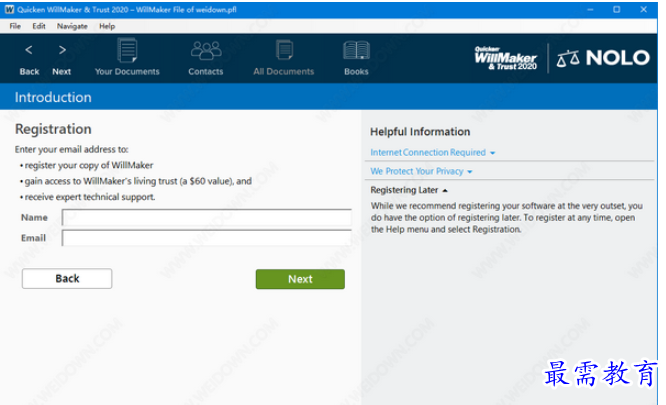
Task: Click the WillMaker app icon in title bar
Action: pos(9,9)
